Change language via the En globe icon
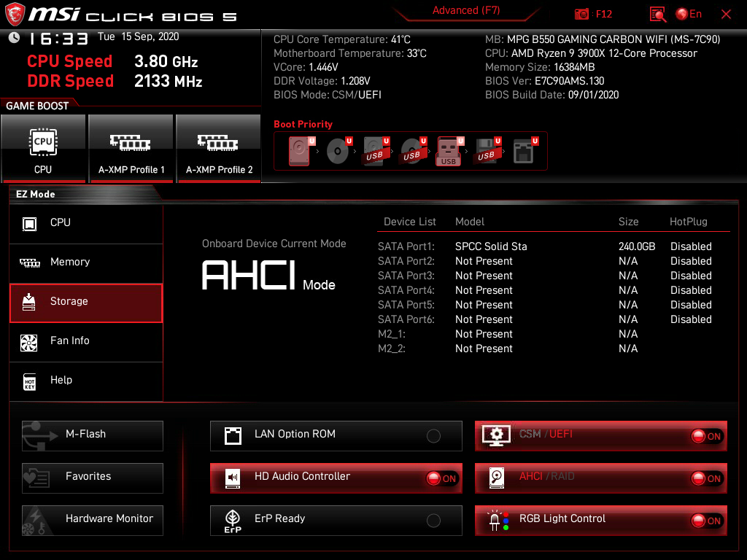This screenshot has width=747, height=560. [689, 15]
